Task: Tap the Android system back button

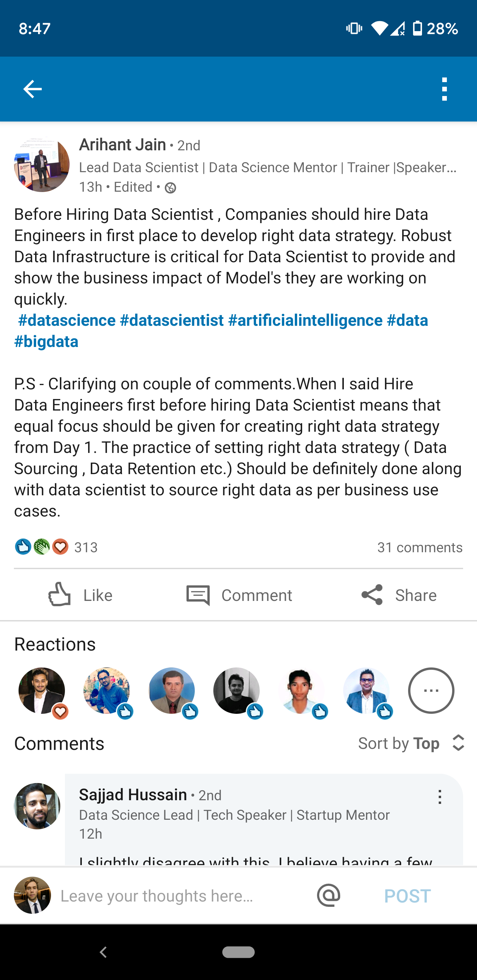Action: pyautogui.click(x=103, y=952)
